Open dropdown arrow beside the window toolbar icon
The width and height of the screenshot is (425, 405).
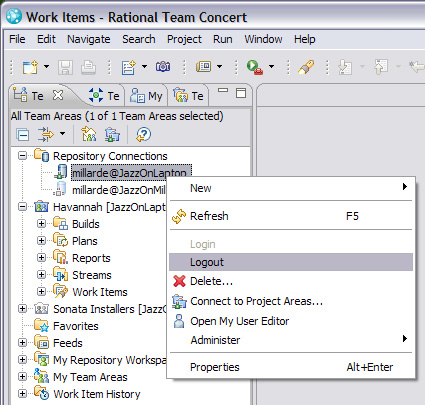tap(219, 66)
